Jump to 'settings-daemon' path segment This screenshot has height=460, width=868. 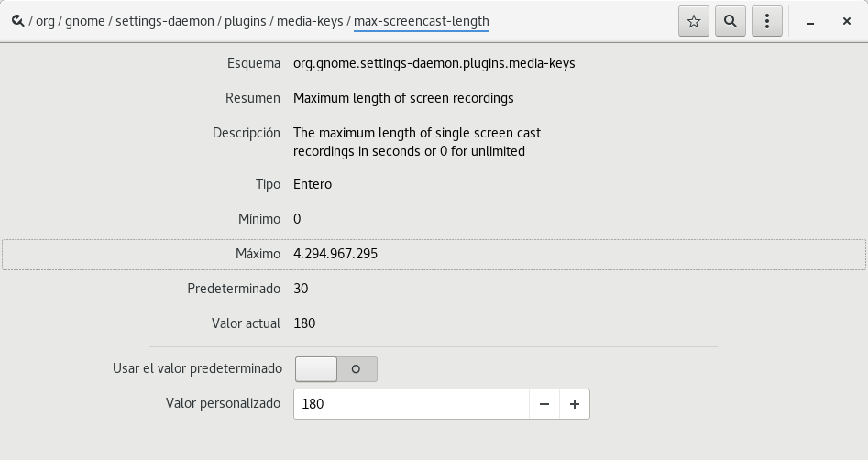point(165,21)
